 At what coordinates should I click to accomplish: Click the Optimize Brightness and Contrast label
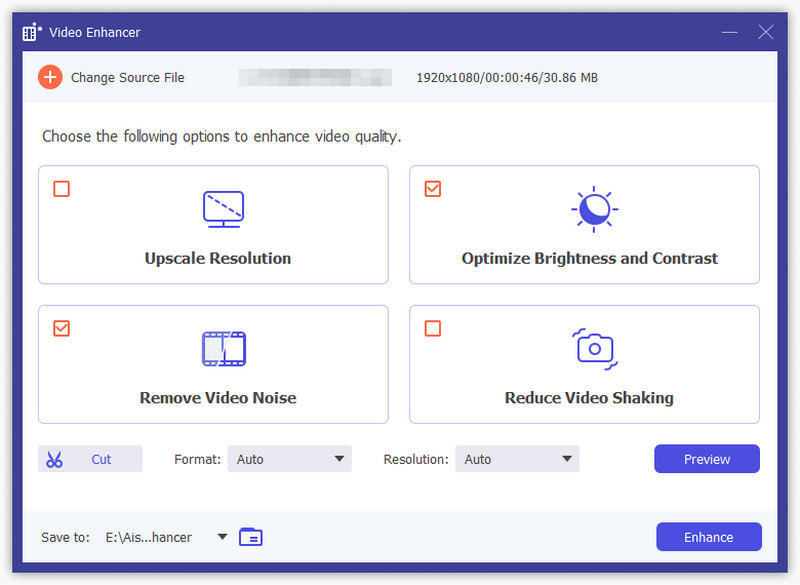[589, 258]
